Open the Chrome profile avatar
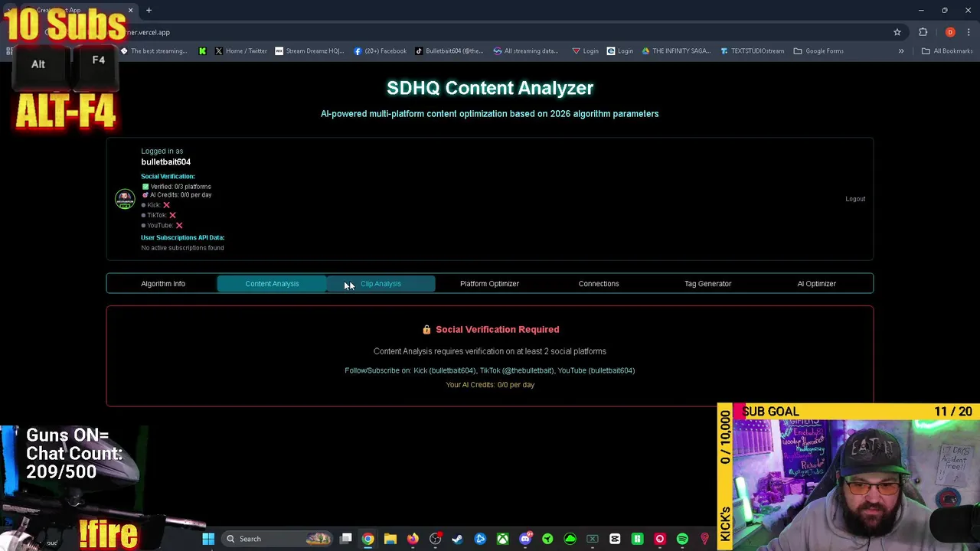 point(950,32)
